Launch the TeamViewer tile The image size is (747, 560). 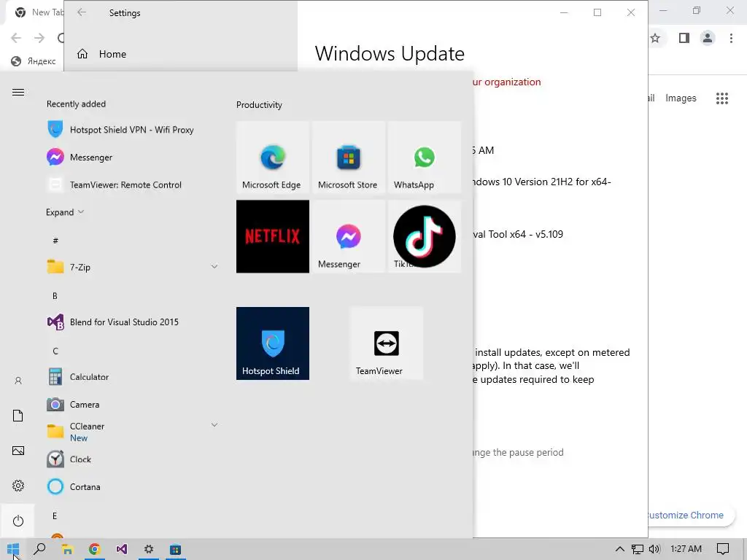point(387,343)
